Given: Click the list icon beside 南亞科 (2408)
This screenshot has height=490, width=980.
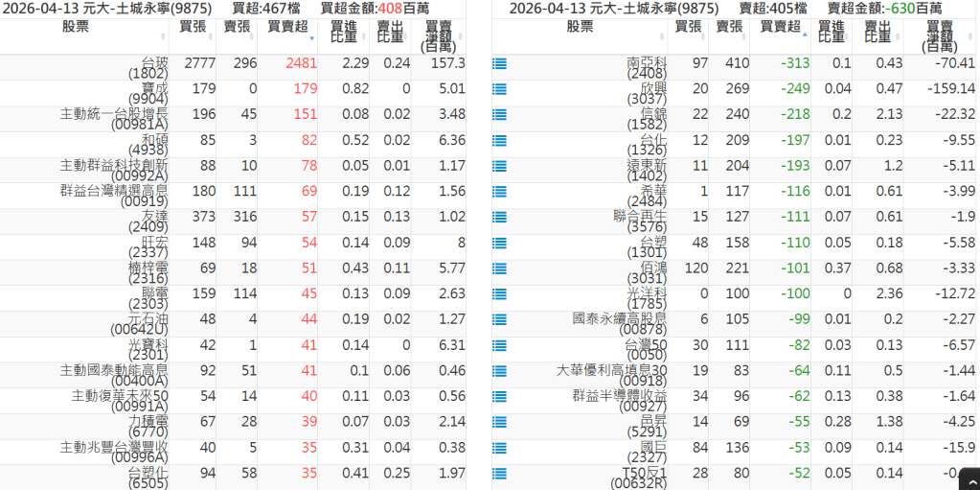Looking at the screenshot, I should [499, 63].
